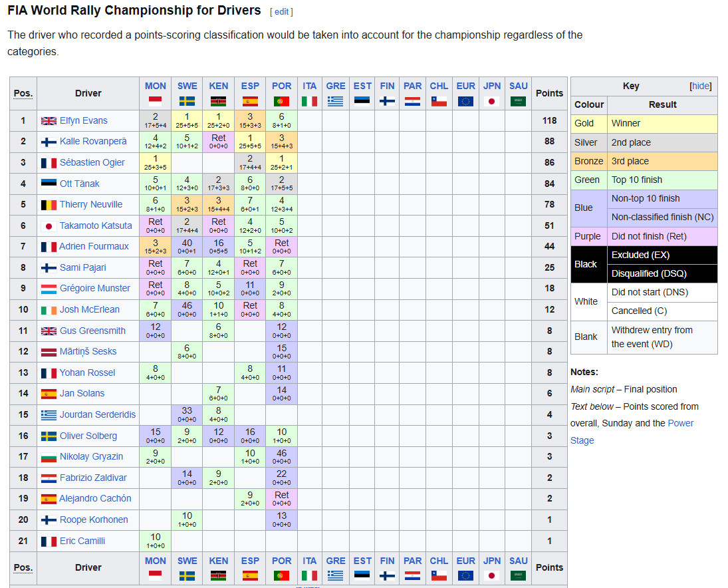This screenshot has height=588, width=728.
Task: Open Roope Korhonen driver page
Action: (94, 519)
